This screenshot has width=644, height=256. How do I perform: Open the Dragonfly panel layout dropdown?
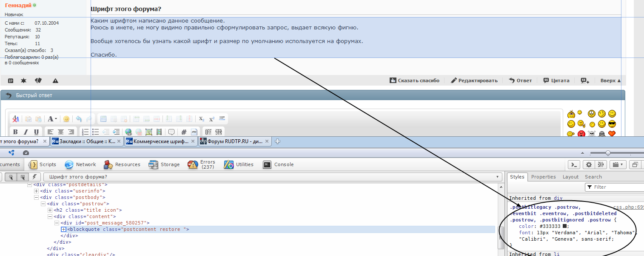click(x=617, y=164)
